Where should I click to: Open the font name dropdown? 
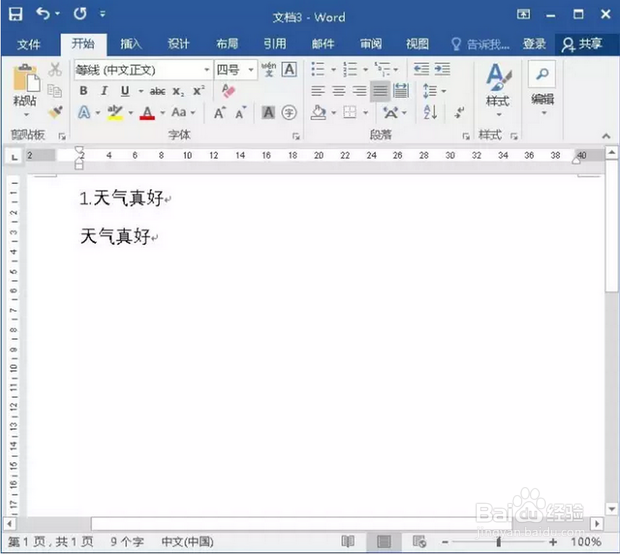pos(207,70)
